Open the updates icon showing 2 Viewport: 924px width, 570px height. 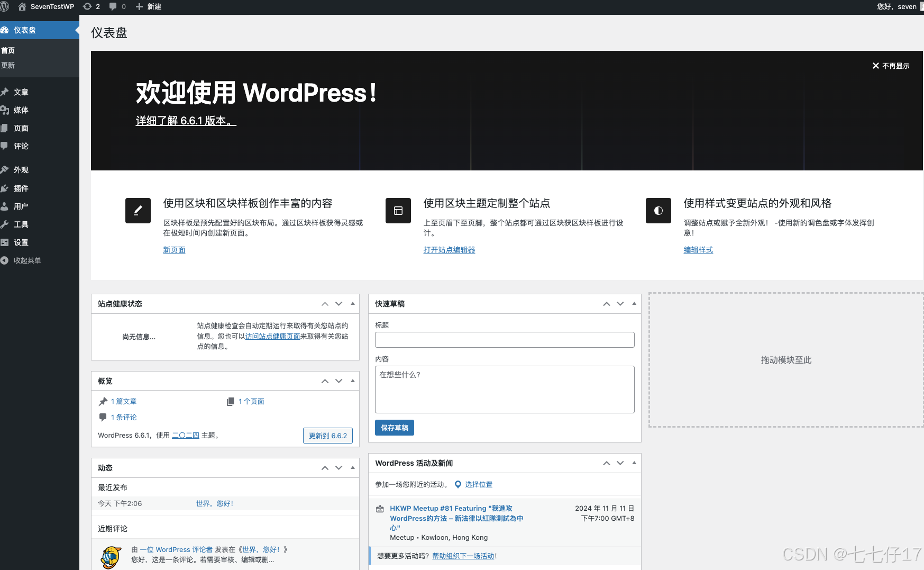tap(87, 7)
